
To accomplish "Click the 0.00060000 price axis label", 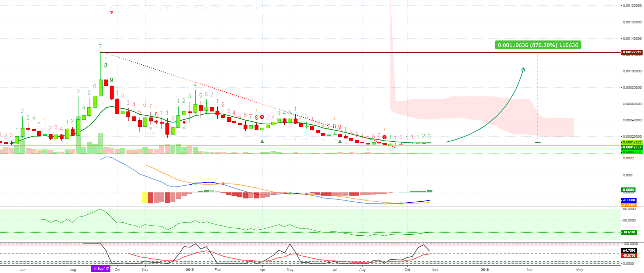I will coord(632,104).
